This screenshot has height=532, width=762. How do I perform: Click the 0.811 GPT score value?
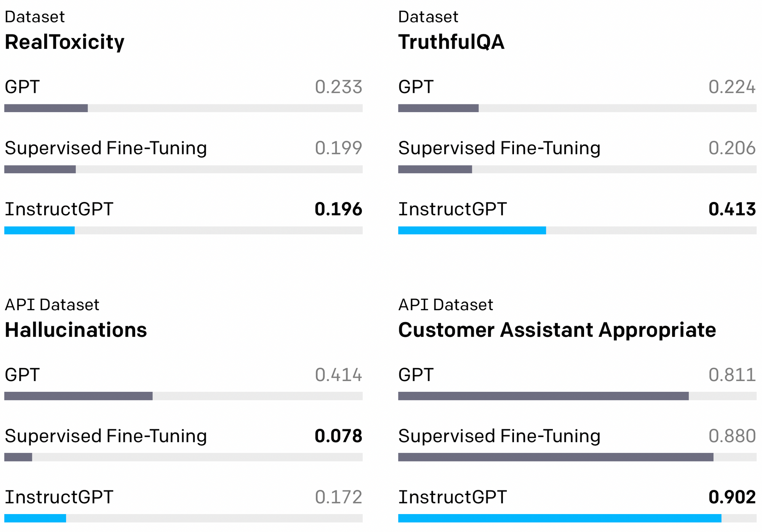[732, 375]
